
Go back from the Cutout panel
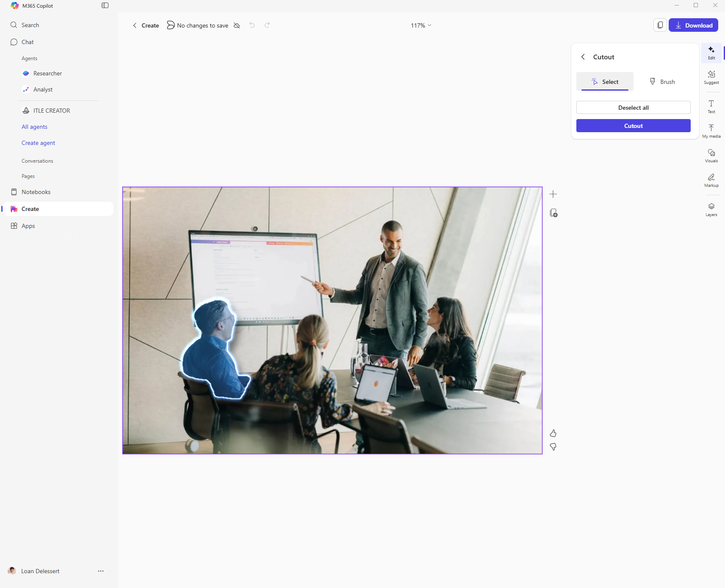pos(583,57)
